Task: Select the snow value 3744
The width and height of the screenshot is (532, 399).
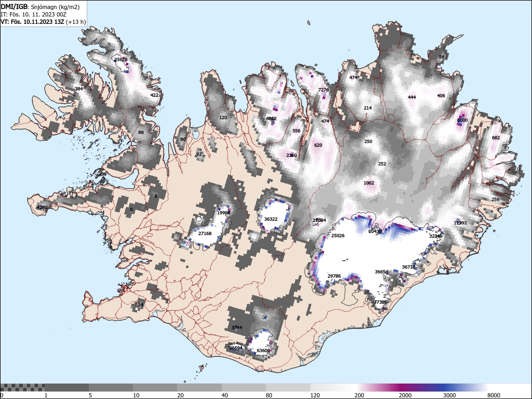Action: tap(237, 328)
